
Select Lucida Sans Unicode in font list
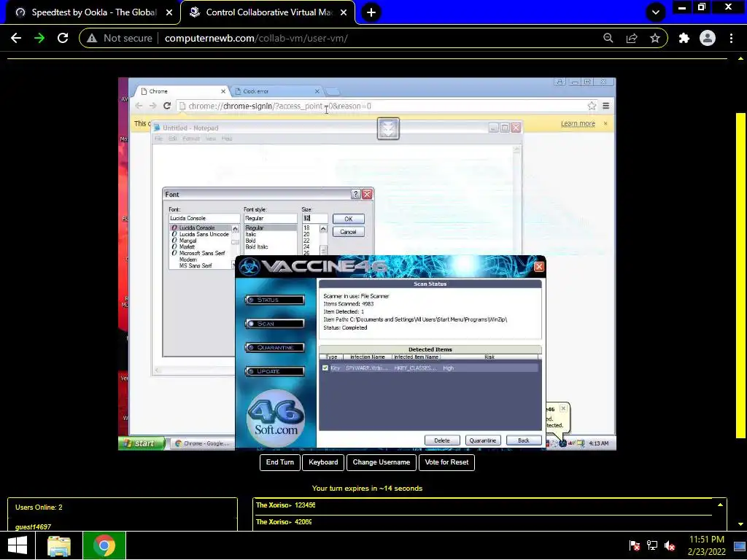(204, 234)
